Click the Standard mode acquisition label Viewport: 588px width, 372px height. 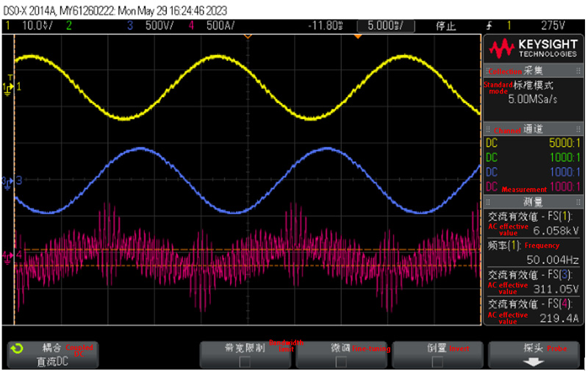tap(519, 87)
